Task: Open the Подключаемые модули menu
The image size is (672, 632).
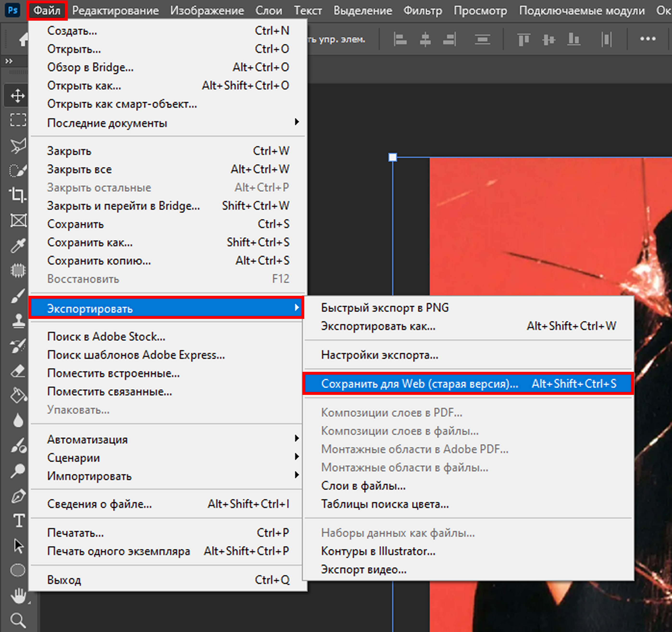Action: pos(582,11)
